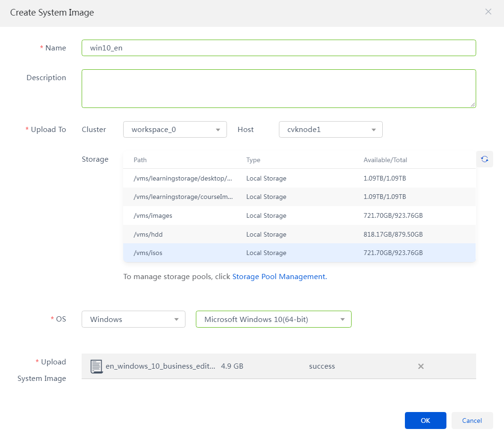
Task: Click the success upload status
Action: point(322,366)
